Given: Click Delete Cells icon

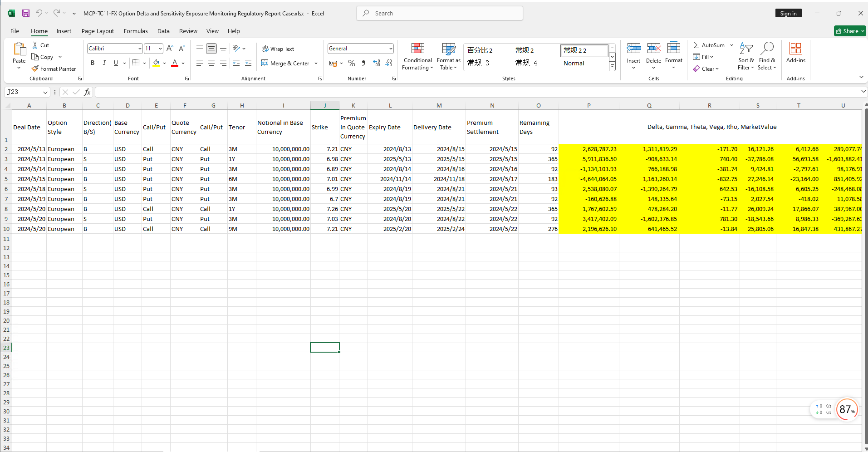Looking at the screenshot, I should click(653, 49).
